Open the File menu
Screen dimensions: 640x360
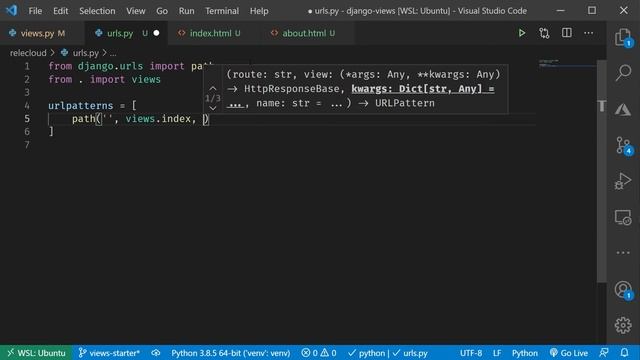[x=35, y=11]
